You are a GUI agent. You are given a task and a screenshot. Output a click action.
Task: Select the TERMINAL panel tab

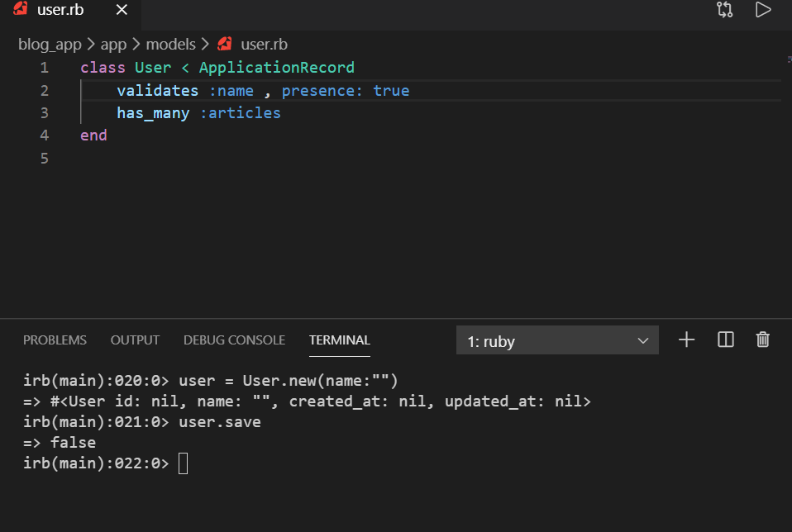pyautogui.click(x=339, y=340)
